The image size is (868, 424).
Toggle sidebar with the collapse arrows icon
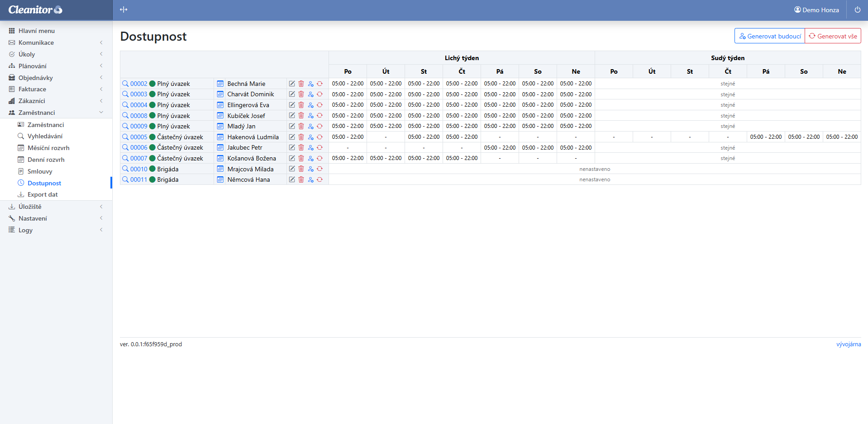pyautogui.click(x=124, y=10)
